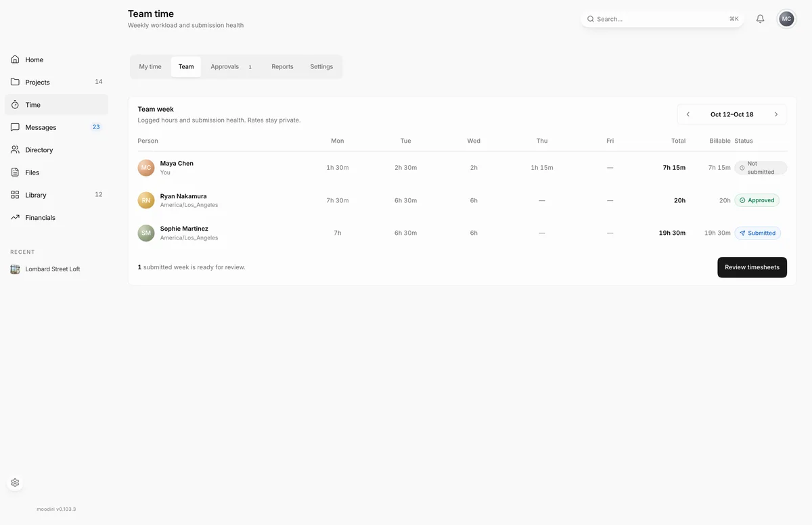Click the Not submitted status badge

(x=761, y=168)
